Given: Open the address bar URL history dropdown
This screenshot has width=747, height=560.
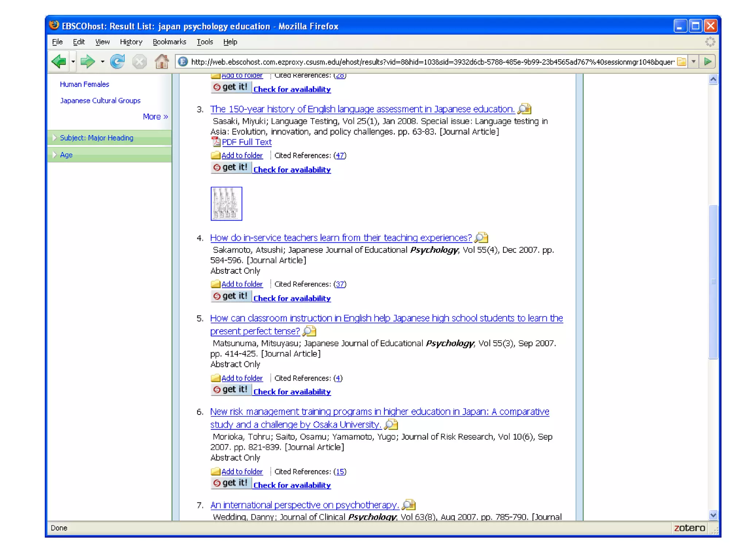Looking at the screenshot, I should (694, 62).
